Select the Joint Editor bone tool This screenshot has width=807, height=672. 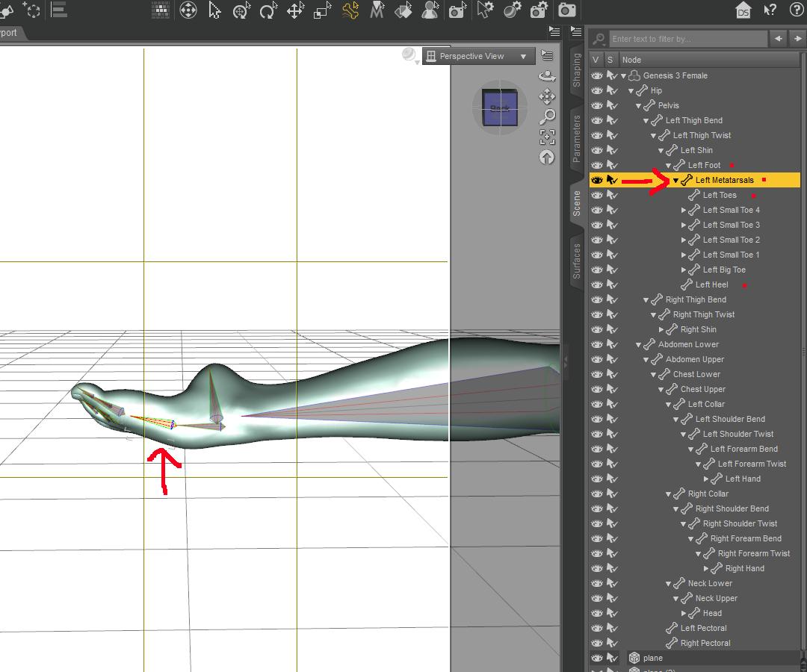350,10
